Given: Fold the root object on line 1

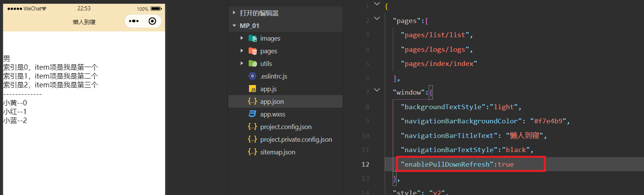Looking at the screenshot, I should point(377,4).
